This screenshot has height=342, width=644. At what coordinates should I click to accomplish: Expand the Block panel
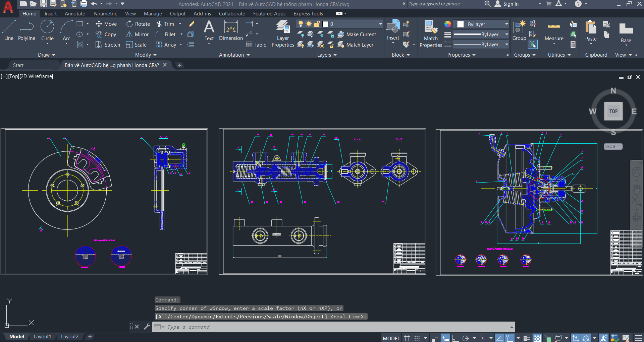click(x=401, y=55)
